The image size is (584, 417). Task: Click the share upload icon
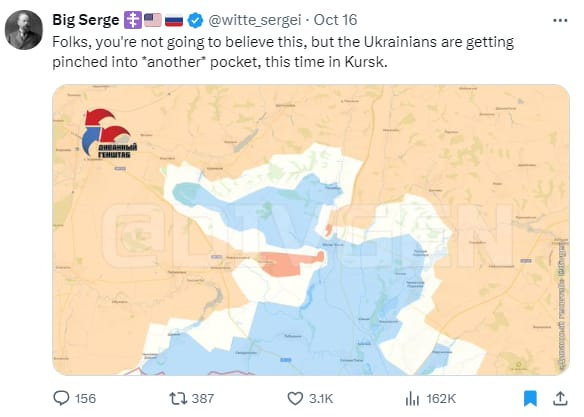560,398
